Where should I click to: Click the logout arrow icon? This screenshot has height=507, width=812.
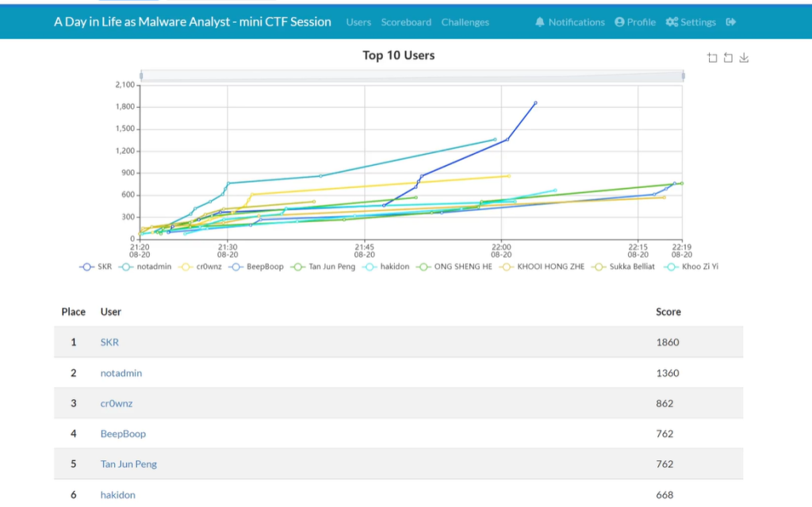click(731, 22)
